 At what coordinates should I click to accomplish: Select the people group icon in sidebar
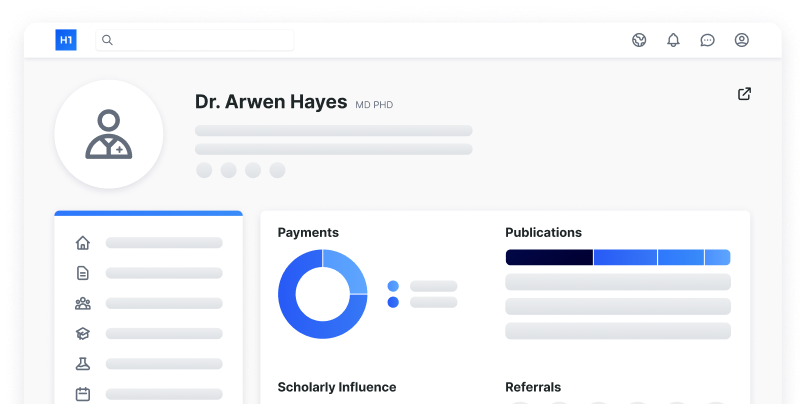tap(83, 303)
